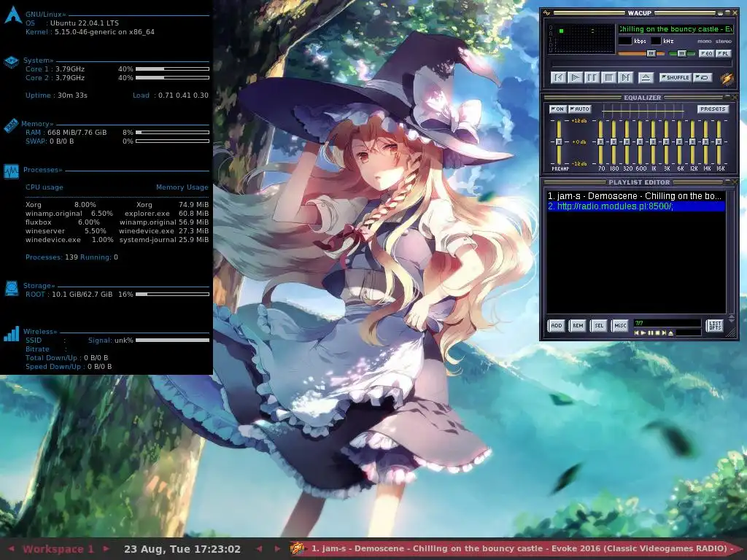Viewport: 747px width, 560px height.
Task: Click next window arrow beside the taskbar
Action: [277, 548]
